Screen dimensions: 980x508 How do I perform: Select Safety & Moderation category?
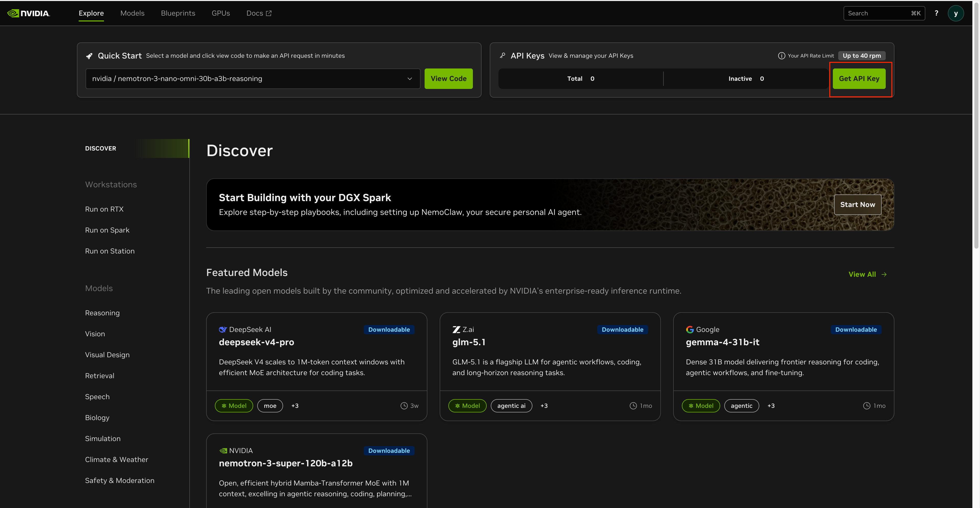point(120,481)
